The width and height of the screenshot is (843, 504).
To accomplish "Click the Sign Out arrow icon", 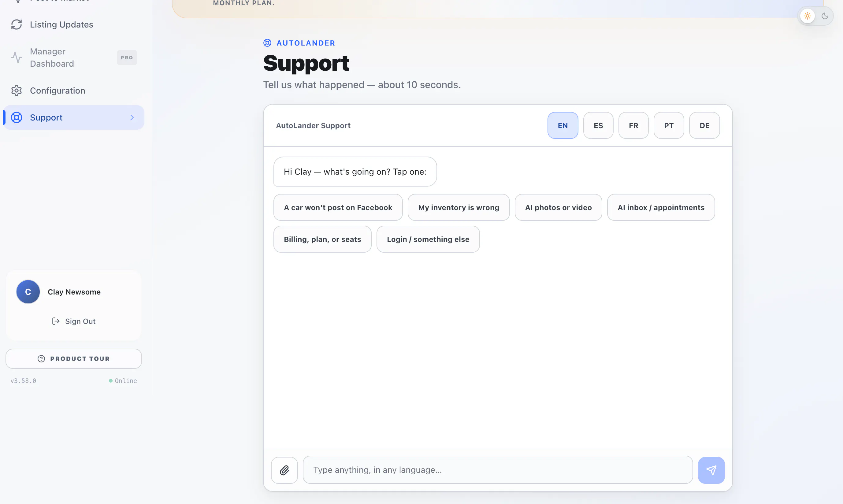I will pyautogui.click(x=56, y=321).
